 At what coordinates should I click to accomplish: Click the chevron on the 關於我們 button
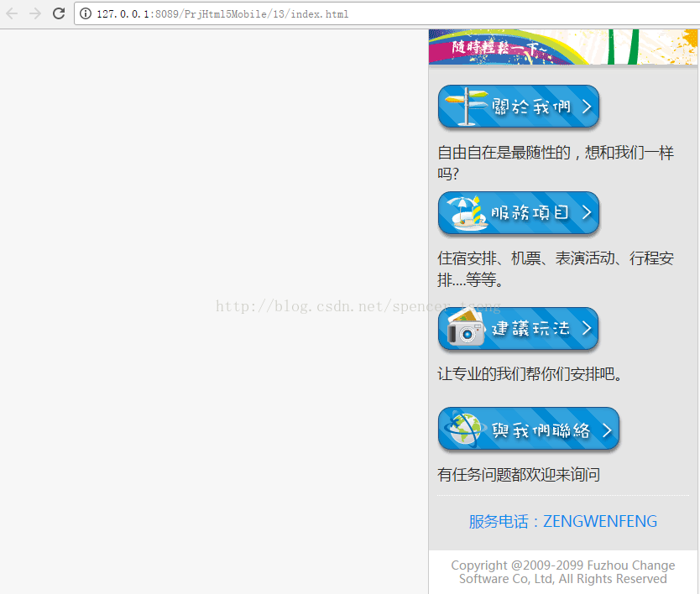pos(587,107)
